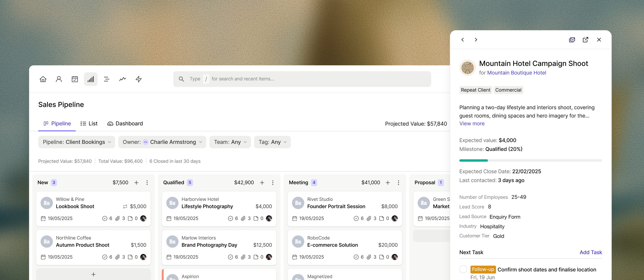
Task: Select the Sales Pipeline bars icon
Action: 91,79
